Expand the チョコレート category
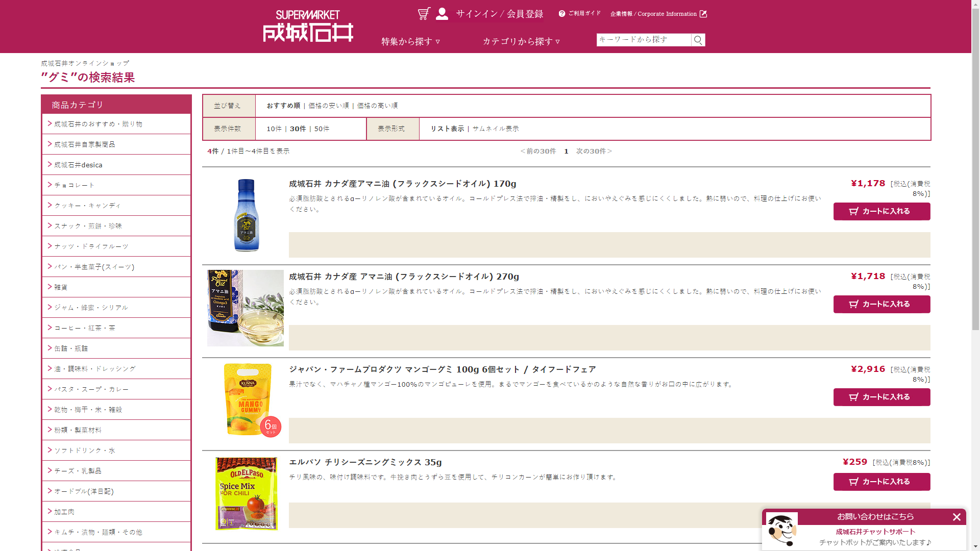The height and width of the screenshot is (551, 980). tap(75, 185)
